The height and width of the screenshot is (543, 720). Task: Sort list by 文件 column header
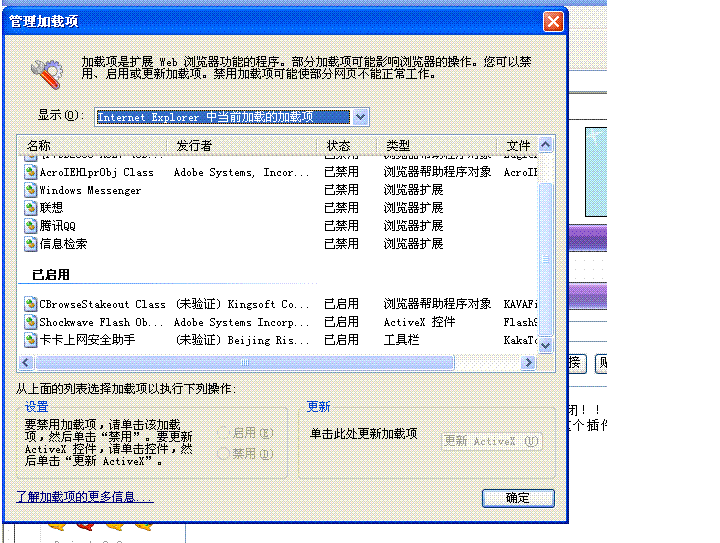(518, 146)
